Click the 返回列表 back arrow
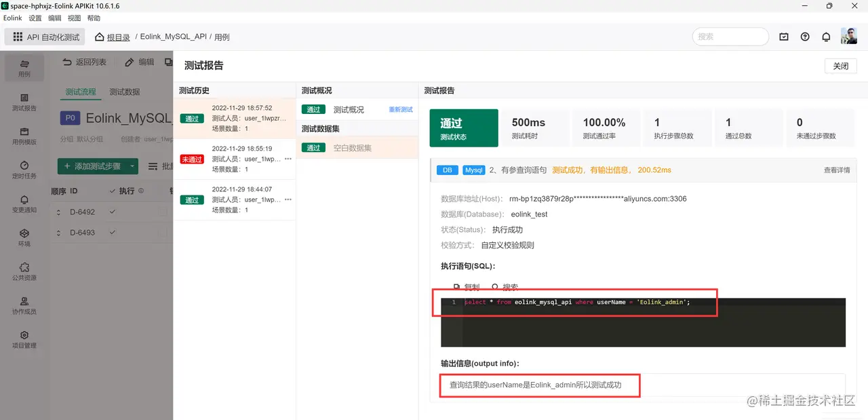Image resolution: width=868 pixels, height=420 pixels. coord(67,62)
